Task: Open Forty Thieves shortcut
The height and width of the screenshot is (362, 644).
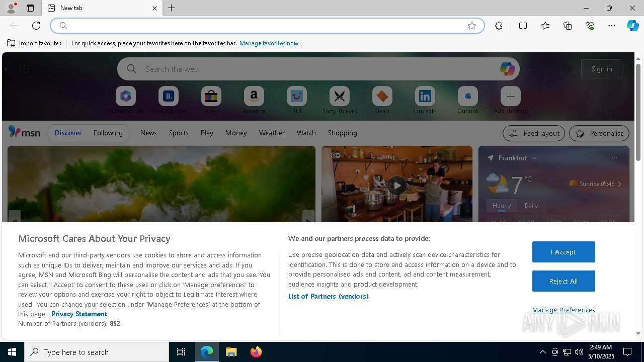Action: [x=340, y=100]
